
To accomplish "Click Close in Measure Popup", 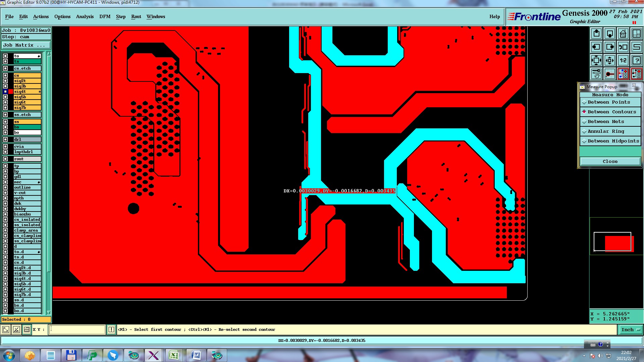I will (x=609, y=162).
